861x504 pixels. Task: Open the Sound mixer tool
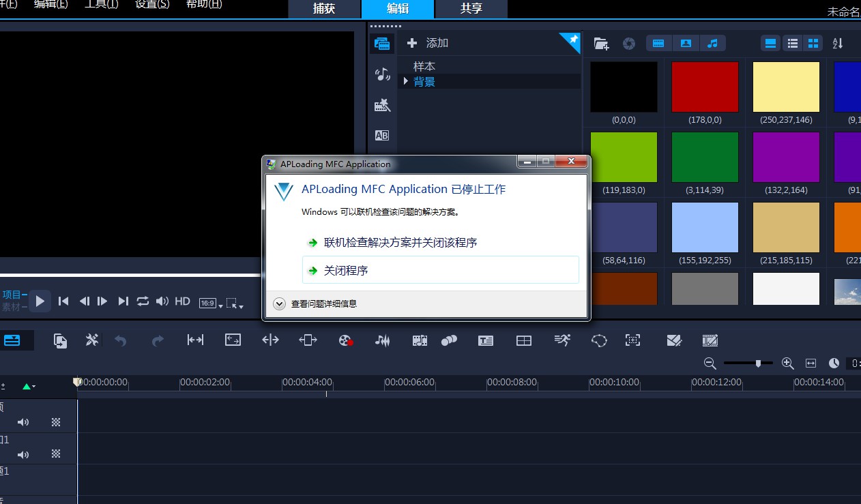[x=382, y=340]
